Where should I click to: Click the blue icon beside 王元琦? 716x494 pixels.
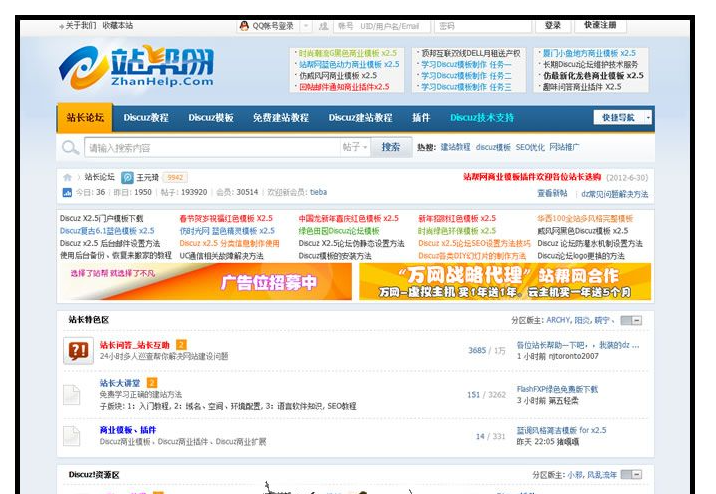pos(127,178)
